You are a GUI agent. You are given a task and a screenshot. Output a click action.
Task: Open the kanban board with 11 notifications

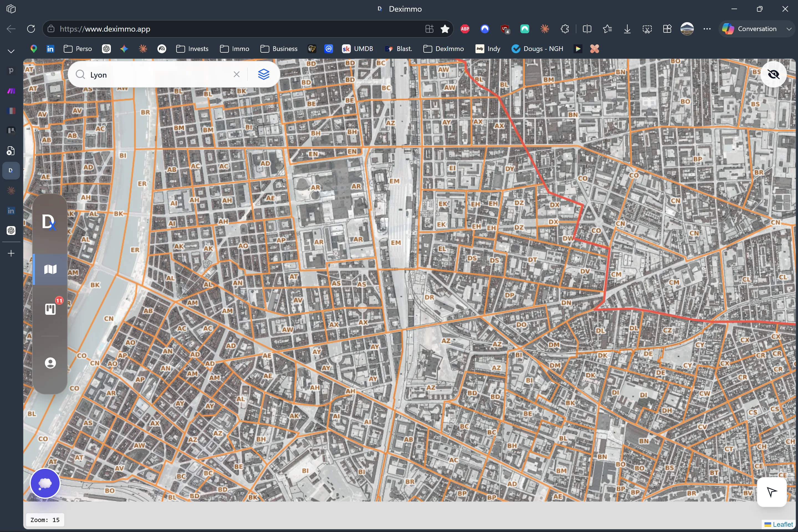(50, 309)
